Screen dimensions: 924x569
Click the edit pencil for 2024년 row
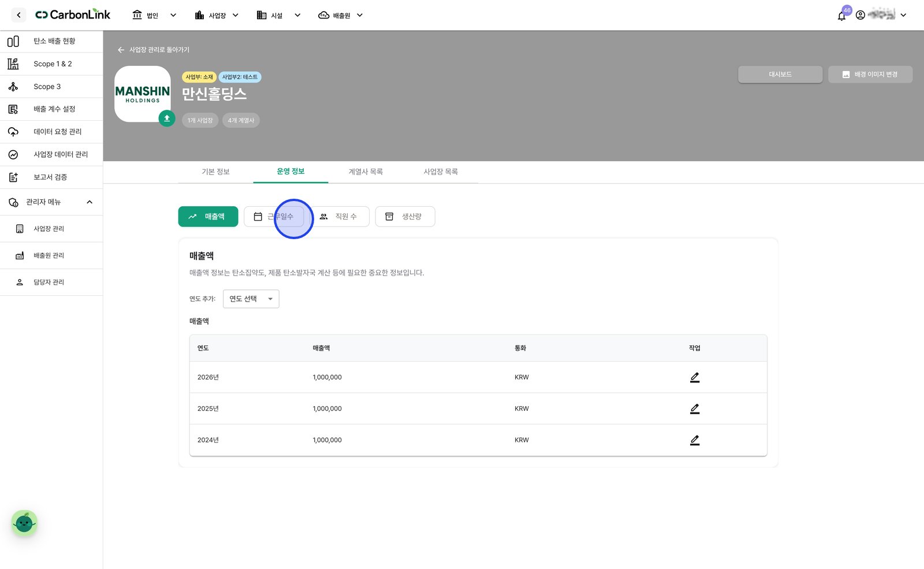coord(695,440)
